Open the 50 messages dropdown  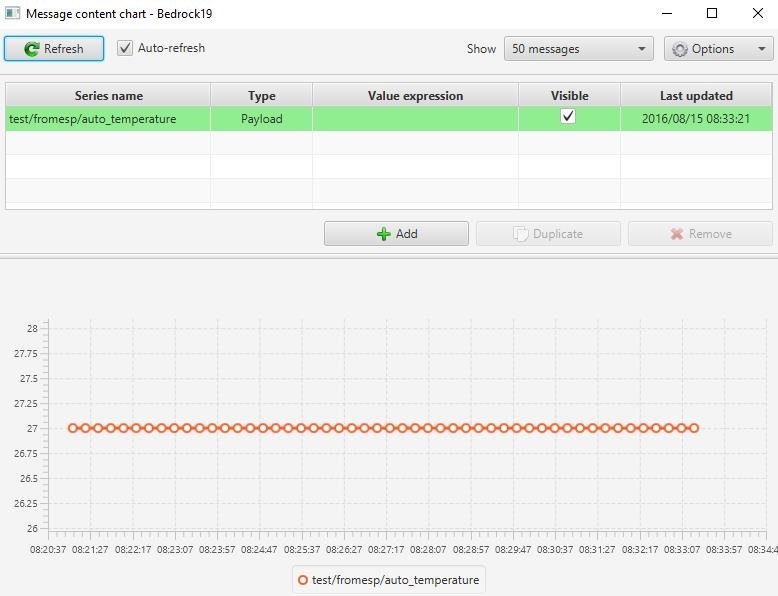pyautogui.click(x=578, y=49)
